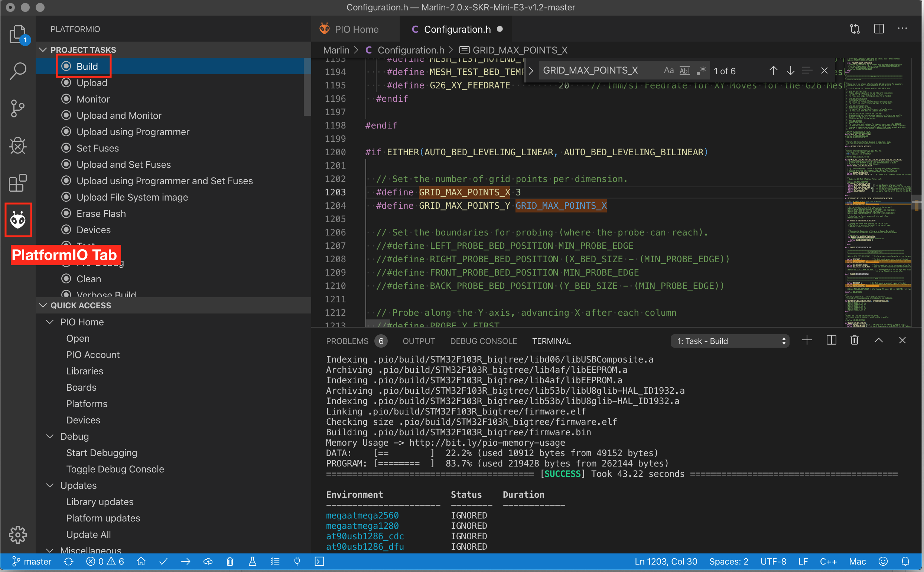
Task: Click the megaatmega2560 environment link
Action: pos(362,515)
